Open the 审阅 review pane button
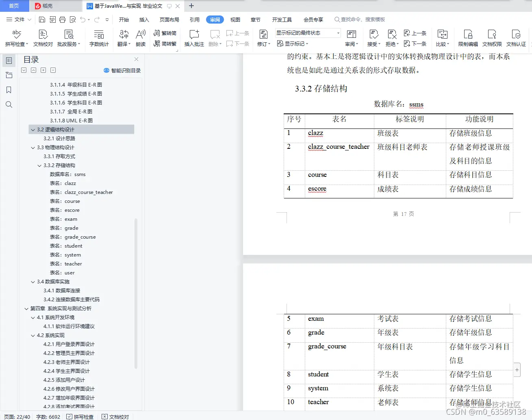The image size is (532, 420). 352,38
